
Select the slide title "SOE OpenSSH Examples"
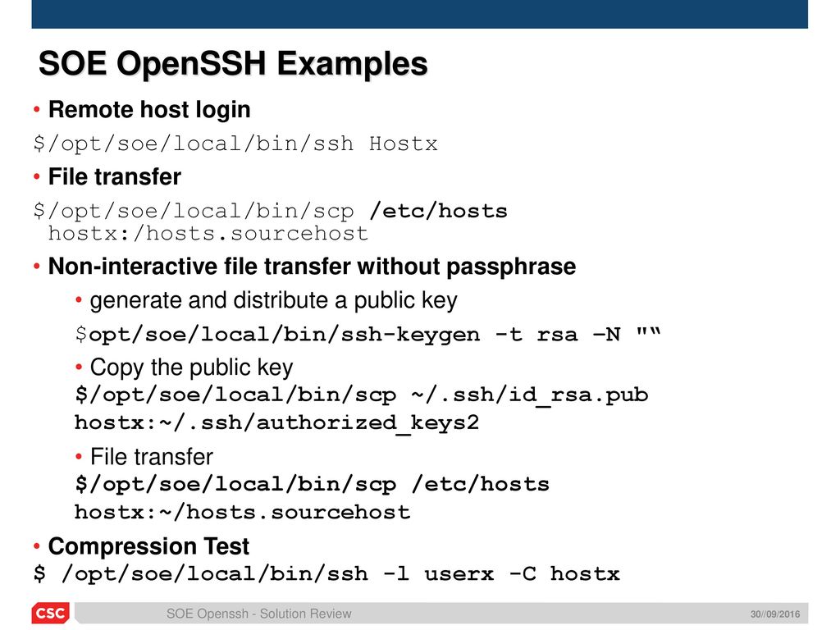click(x=233, y=64)
